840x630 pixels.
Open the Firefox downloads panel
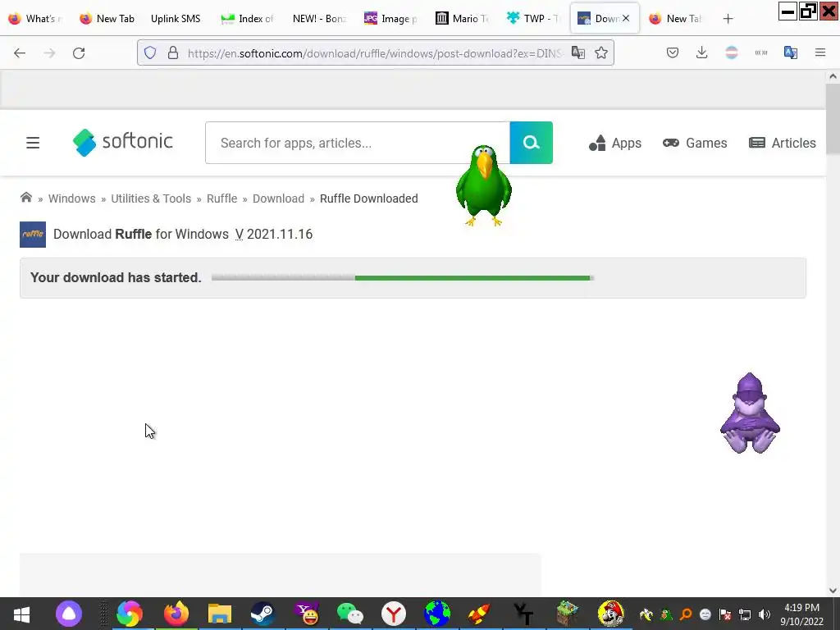(x=702, y=52)
